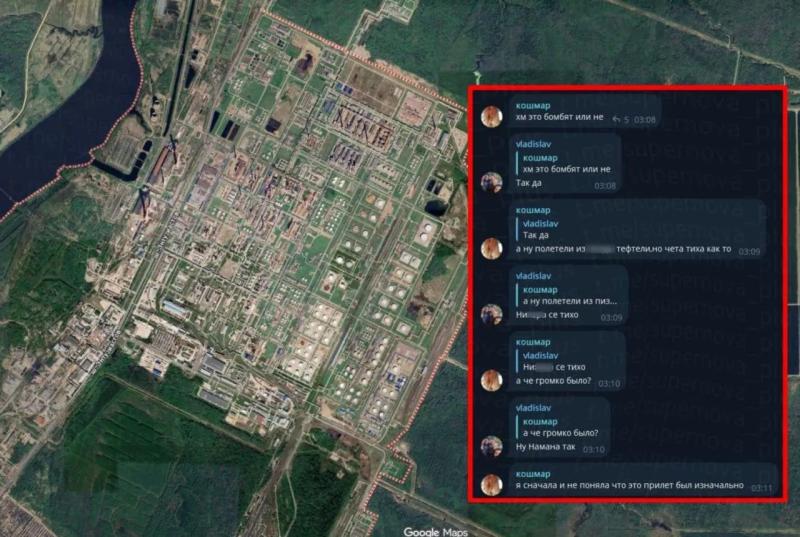This screenshot has width=800, height=537.
Task: Jump to quoted 'се тихо' inside кошмар's 03:10 message
Action: tap(552, 361)
